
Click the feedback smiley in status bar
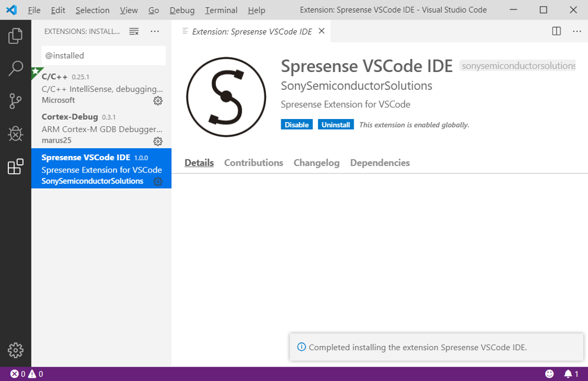click(548, 374)
